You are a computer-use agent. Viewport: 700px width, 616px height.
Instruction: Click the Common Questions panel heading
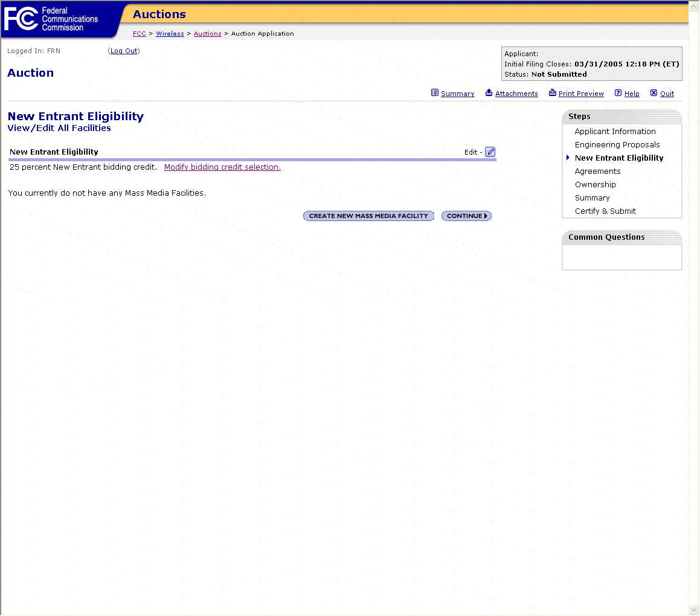tap(606, 237)
